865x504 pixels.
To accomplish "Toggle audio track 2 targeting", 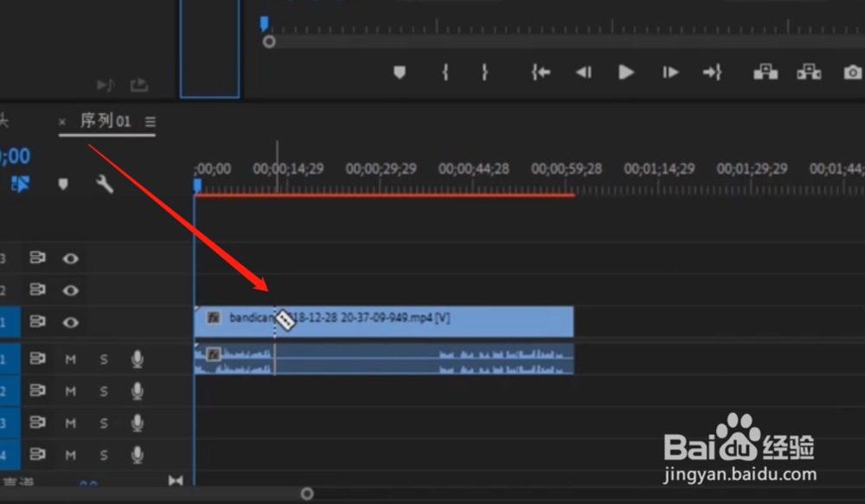I will (x=10, y=391).
